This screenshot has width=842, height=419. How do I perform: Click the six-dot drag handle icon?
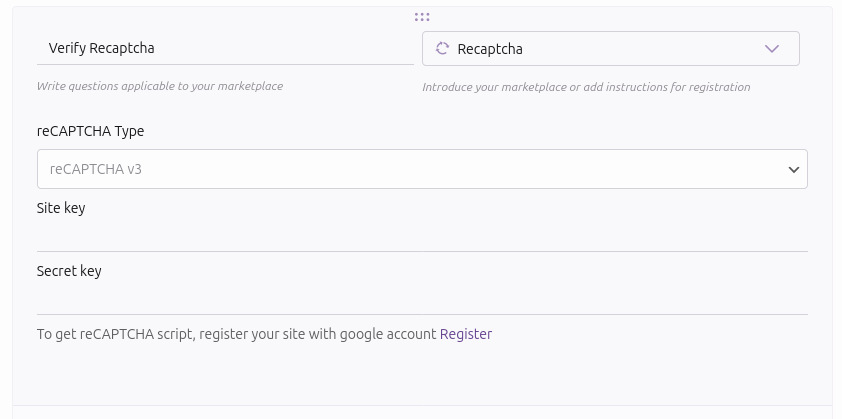422,17
